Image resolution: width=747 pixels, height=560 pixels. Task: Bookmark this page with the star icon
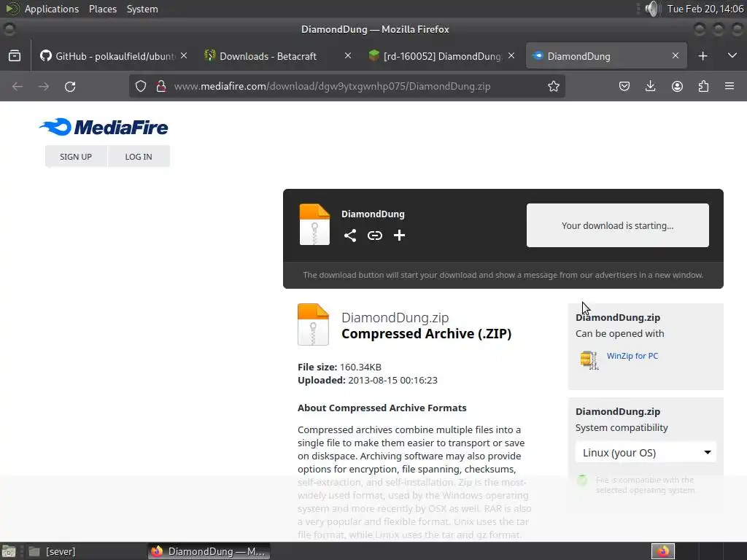(x=553, y=86)
